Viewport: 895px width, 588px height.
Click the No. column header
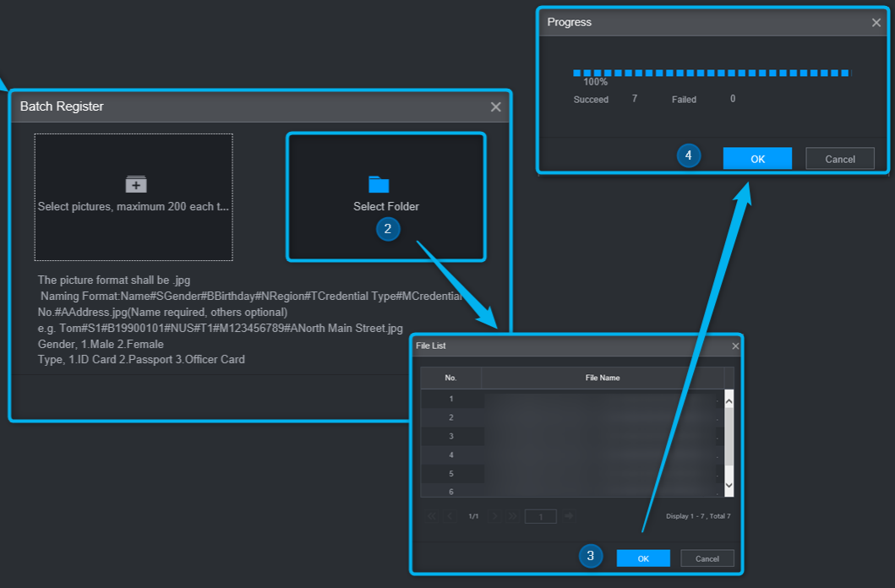click(x=451, y=378)
